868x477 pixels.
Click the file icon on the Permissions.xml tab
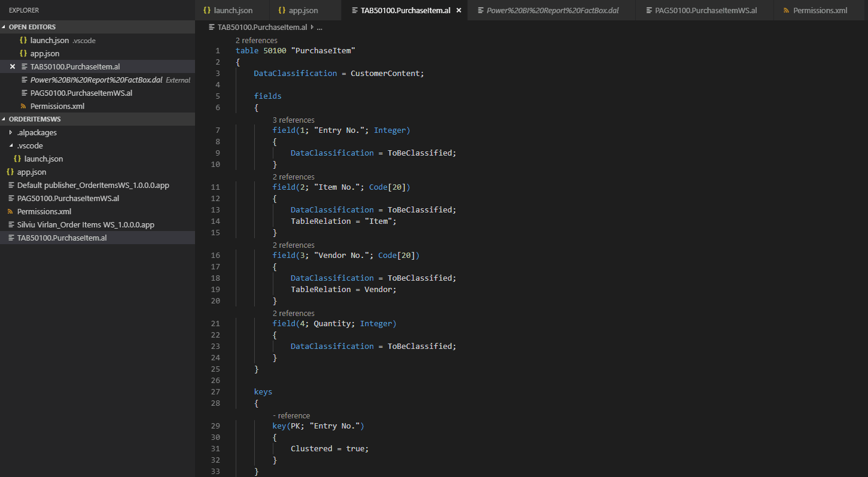pyautogui.click(x=786, y=11)
